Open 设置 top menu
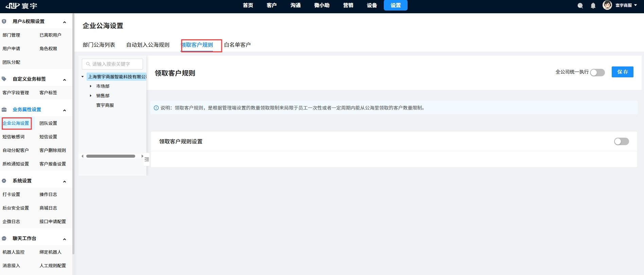Viewport: 644px width, 275px height. point(396,5)
